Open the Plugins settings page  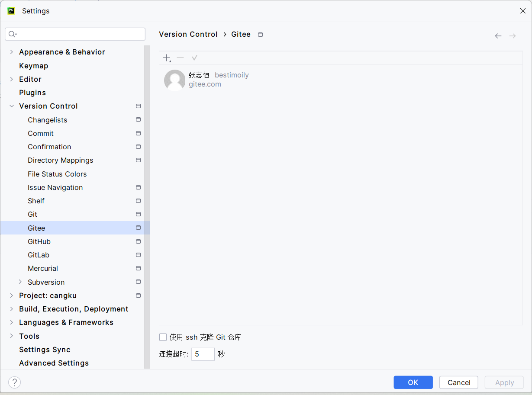[32, 93]
